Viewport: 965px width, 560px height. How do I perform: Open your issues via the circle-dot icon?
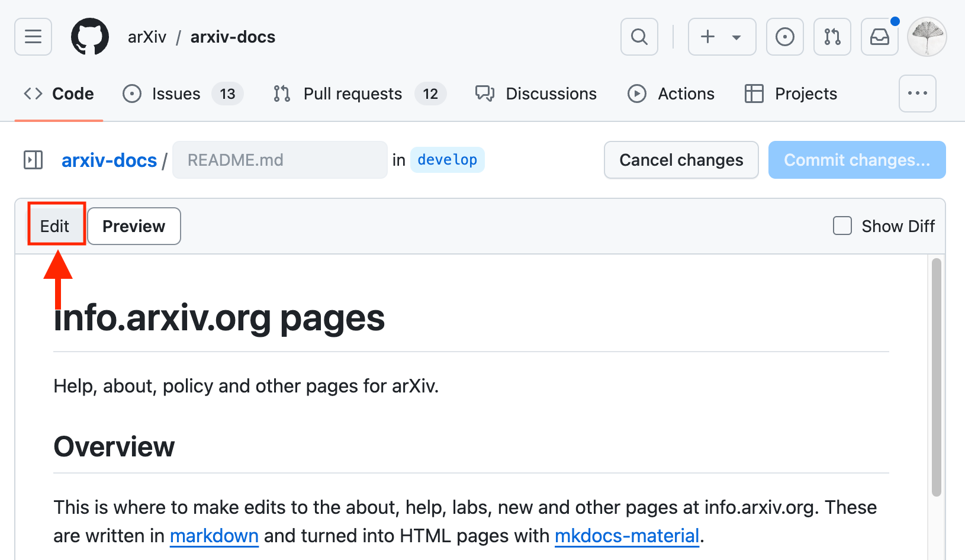(784, 37)
